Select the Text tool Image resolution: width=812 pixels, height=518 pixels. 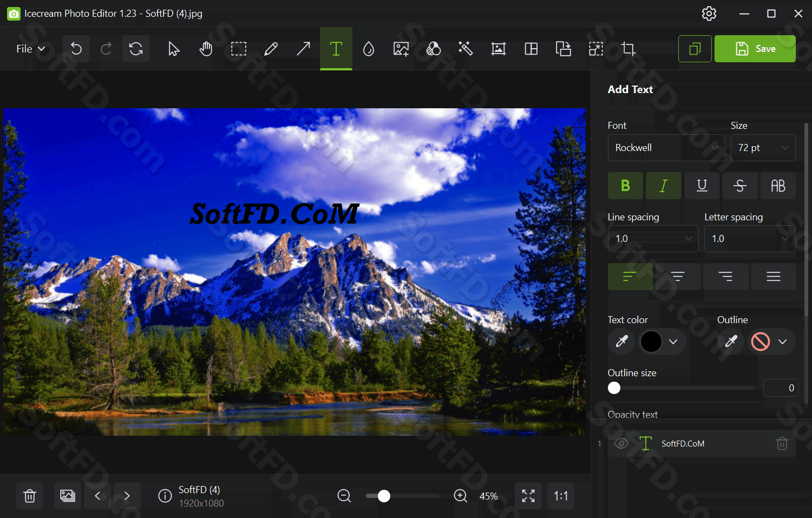(x=336, y=49)
